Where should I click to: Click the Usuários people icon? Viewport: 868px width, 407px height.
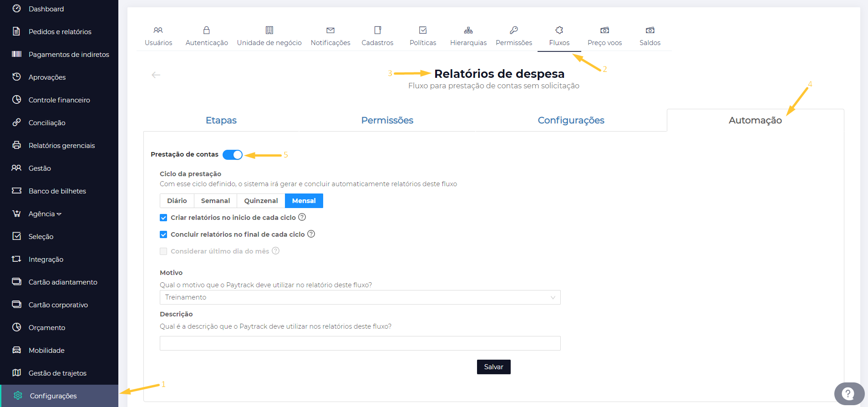tap(158, 31)
